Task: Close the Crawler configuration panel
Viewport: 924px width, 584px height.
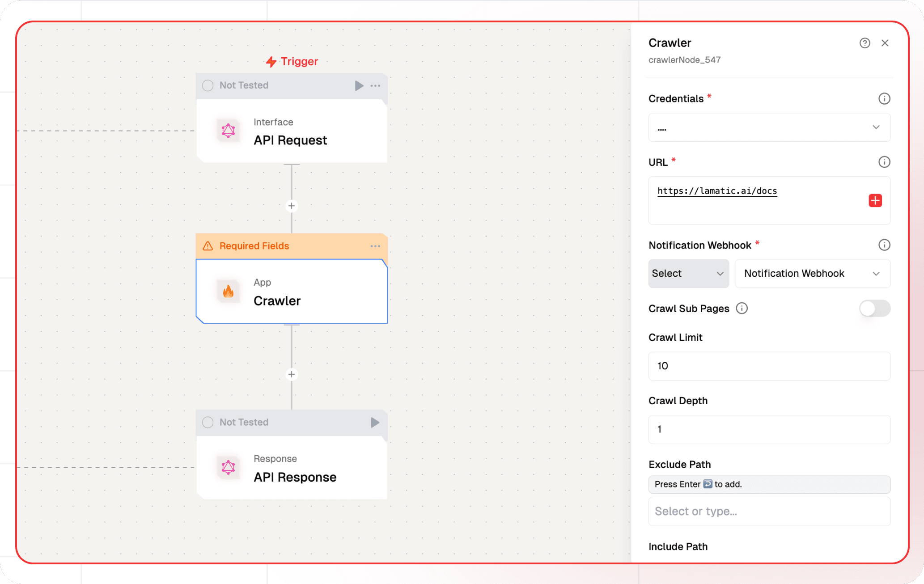Action: [885, 43]
